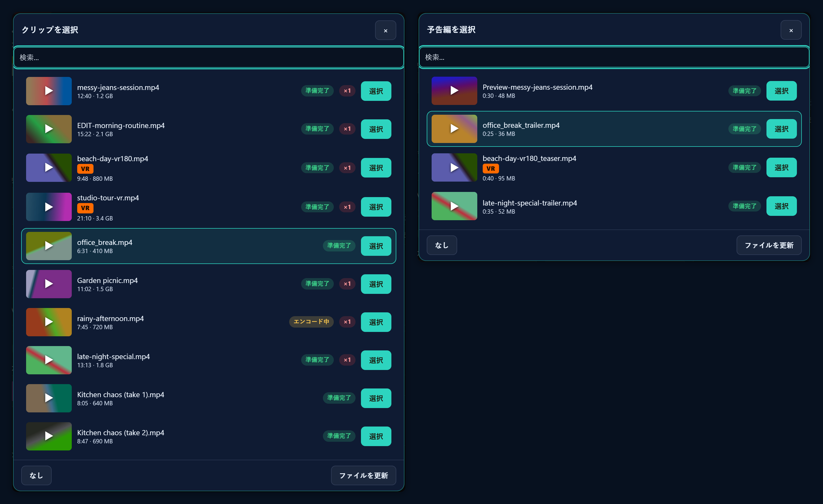Choose beach-day-vr180.mp4 with its 選択 button
The height and width of the screenshot is (504, 823).
pos(376,168)
